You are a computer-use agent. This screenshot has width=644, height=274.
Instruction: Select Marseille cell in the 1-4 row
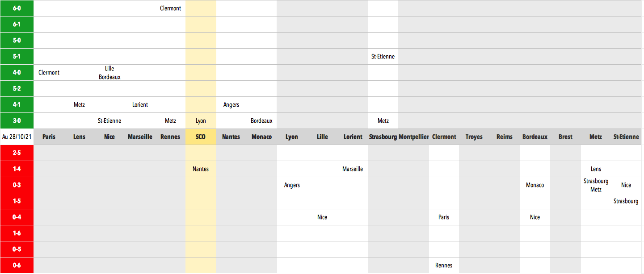coord(353,169)
